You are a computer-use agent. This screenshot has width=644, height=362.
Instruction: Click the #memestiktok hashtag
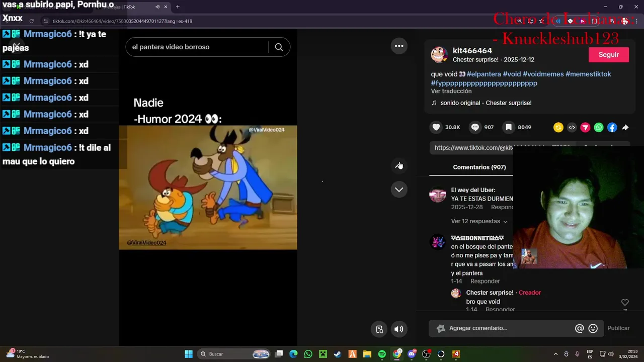tap(588, 74)
